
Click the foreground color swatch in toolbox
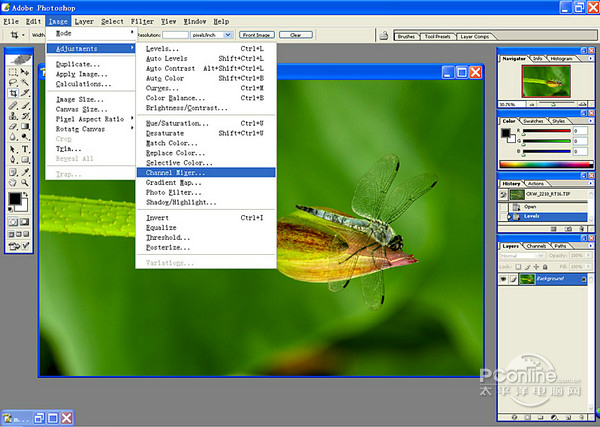click(15, 199)
